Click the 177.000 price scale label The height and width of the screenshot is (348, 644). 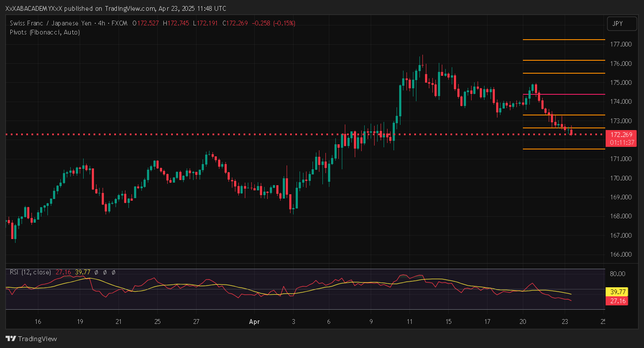coord(621,44)
